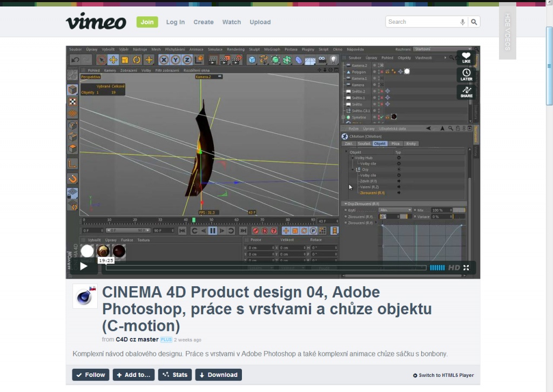Click the Hide Videos side tab

pyautogui.click(x=508, y=31)
